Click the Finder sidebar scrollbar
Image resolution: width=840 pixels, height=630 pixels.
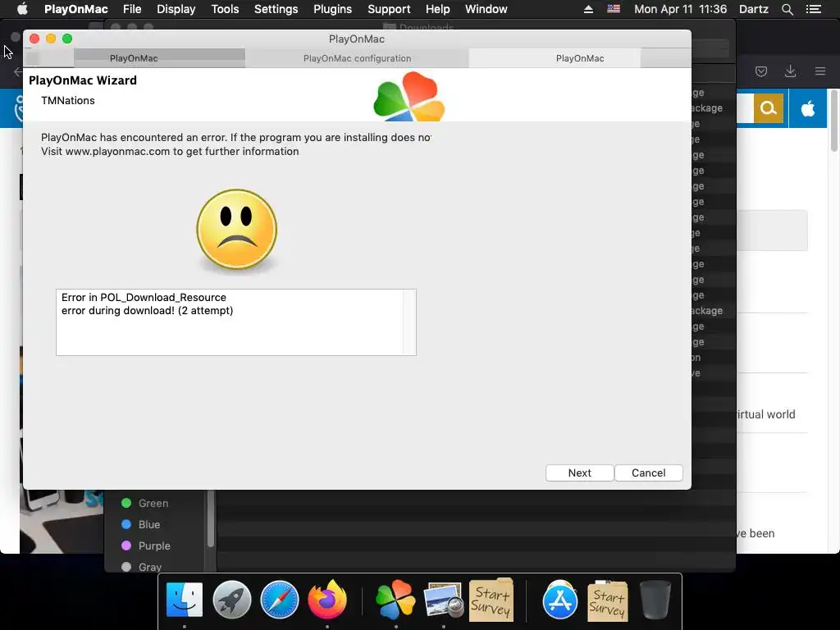point(211,518)
